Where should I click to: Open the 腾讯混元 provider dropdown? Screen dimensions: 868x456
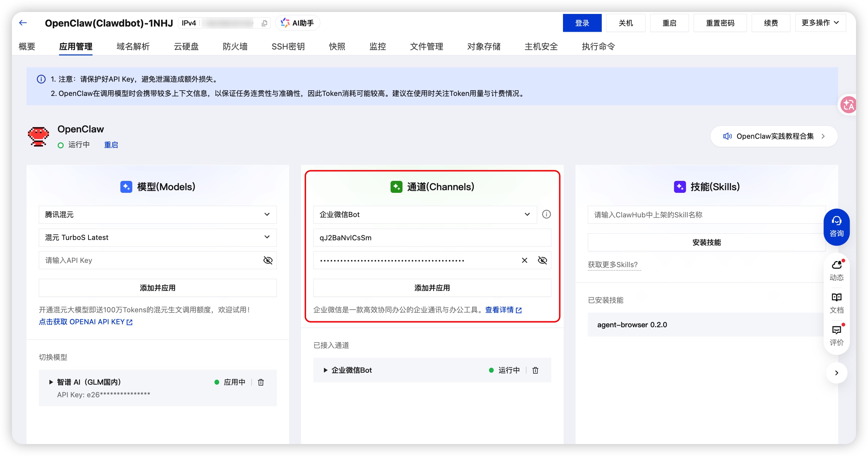pos(157,214)
